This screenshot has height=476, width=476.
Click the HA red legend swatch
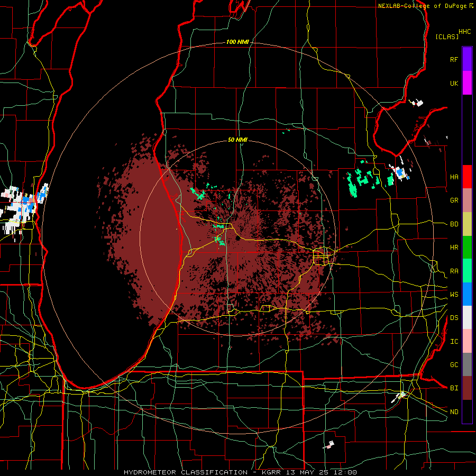point(467,177)
